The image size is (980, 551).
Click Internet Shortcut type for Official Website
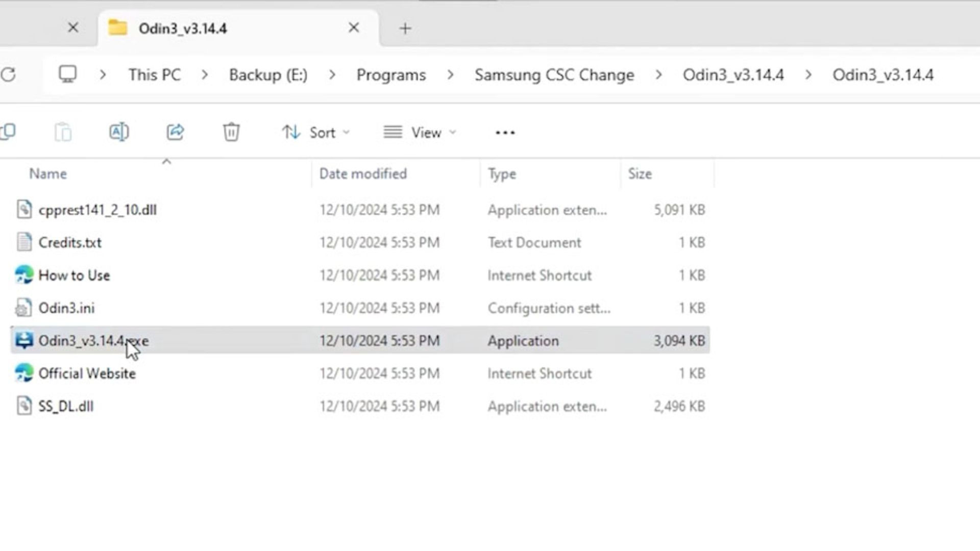pos(540,373)
